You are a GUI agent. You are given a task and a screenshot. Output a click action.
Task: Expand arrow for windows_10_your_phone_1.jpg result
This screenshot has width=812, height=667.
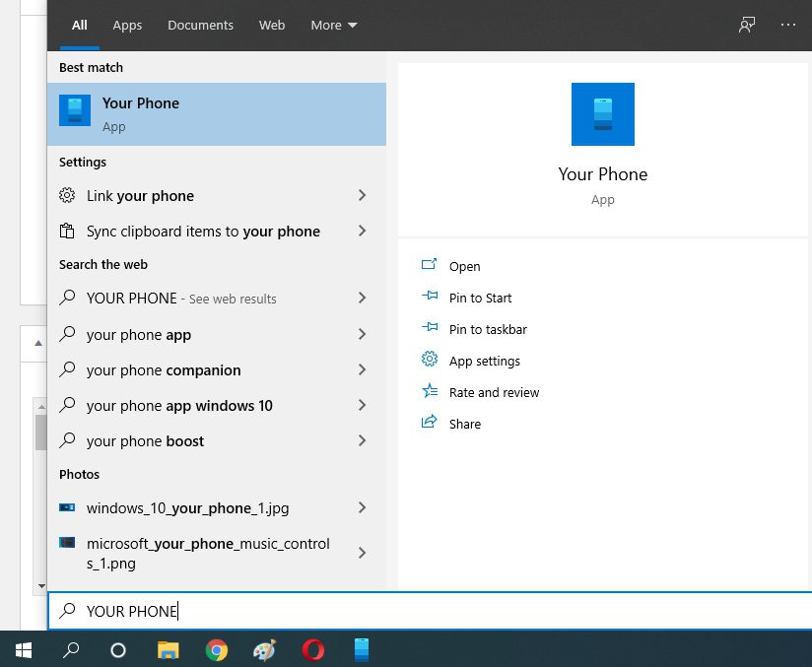[362, 508]
